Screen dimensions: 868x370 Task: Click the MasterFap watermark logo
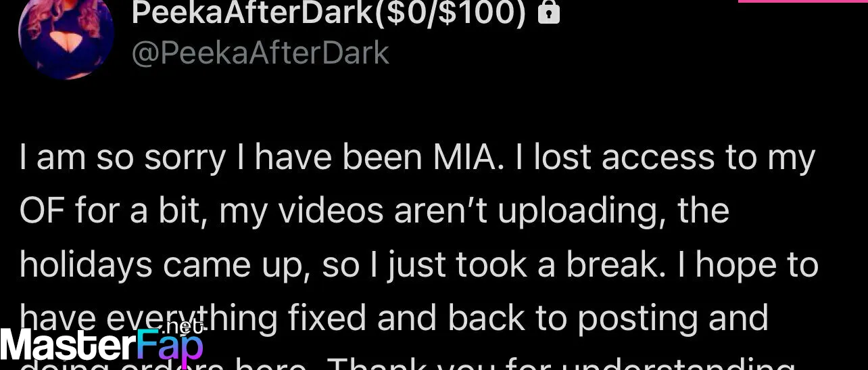pyautogui.click(x=101, y=344)
